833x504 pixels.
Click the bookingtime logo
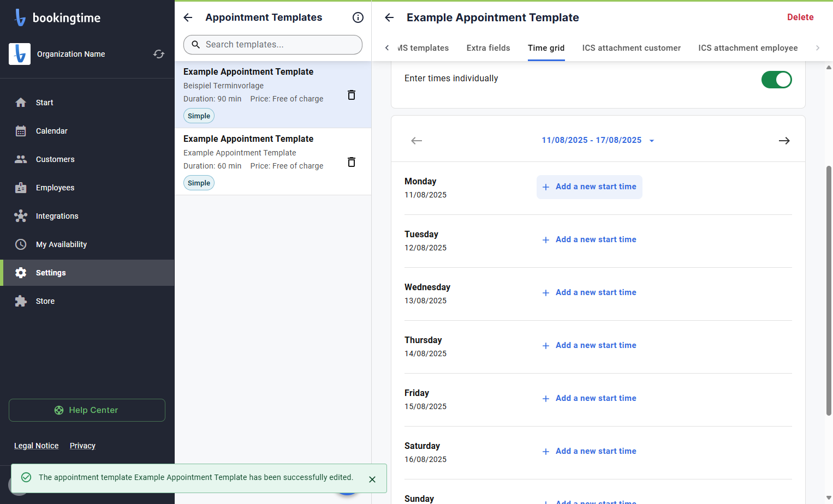[x=57, y=17]
